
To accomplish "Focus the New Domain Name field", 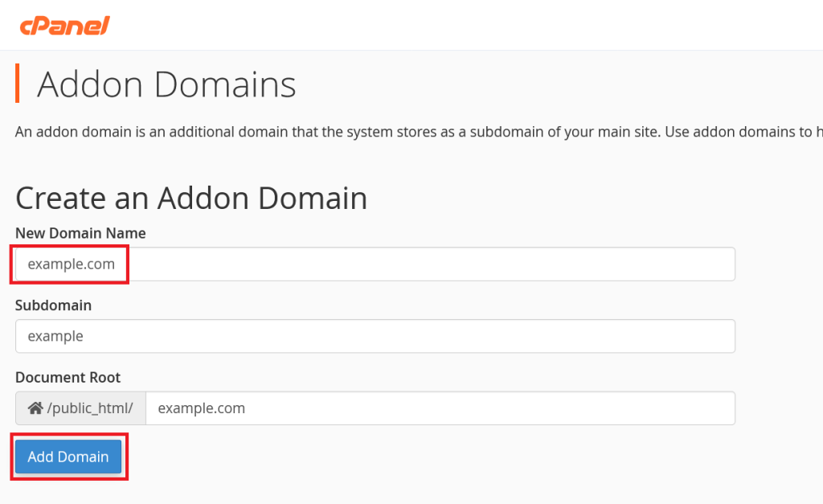I will [375, 264].
